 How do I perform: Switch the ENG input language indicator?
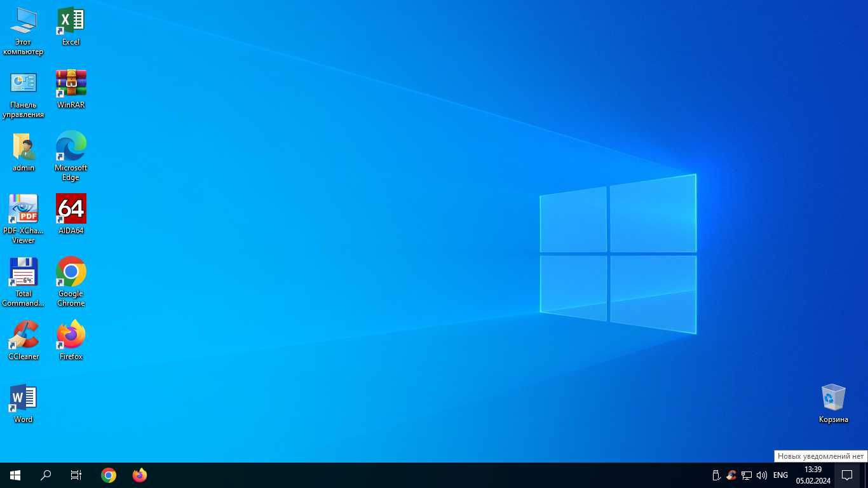tap(780, 475)
